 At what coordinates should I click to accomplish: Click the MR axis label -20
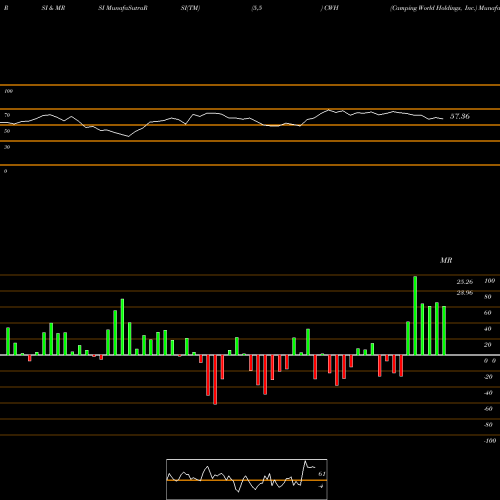click(488, 377)
